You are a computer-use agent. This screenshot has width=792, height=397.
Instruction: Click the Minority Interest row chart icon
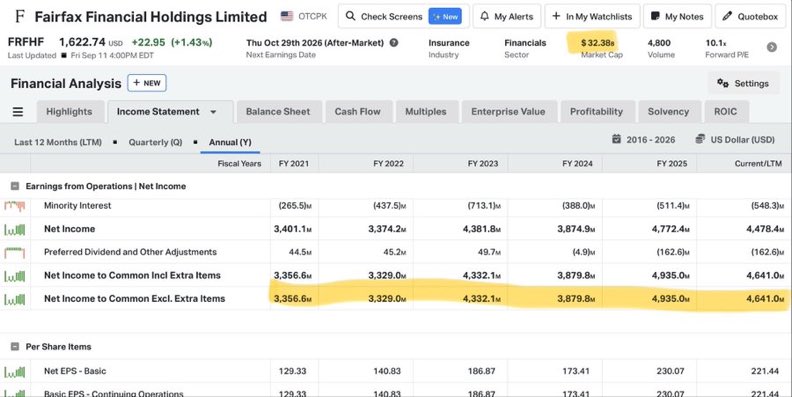click(15, 206)
